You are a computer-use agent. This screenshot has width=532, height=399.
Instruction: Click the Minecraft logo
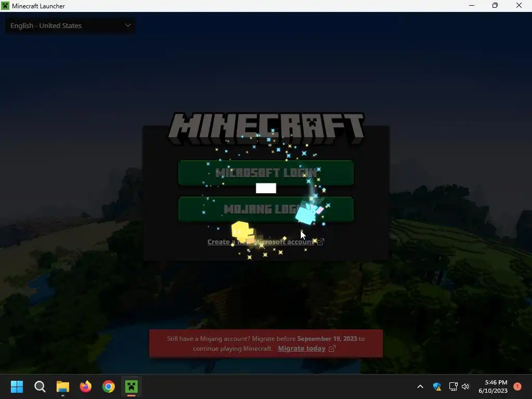[x=266, y=129]
